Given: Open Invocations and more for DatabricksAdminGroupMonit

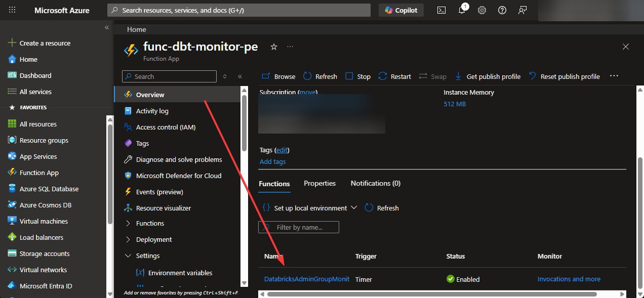Looking at the screenshot, I should (x=569, y=279).
